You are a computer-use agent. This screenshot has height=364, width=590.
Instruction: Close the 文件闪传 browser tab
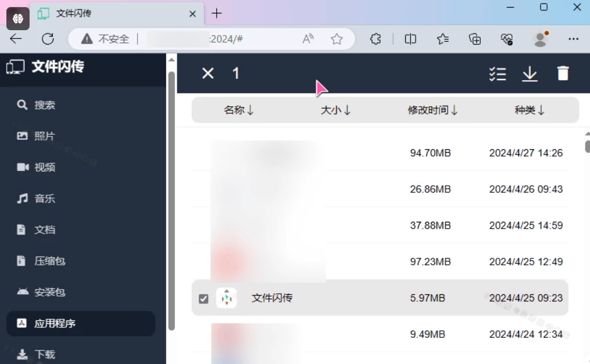pyautogui.click(x=192, y=14)
